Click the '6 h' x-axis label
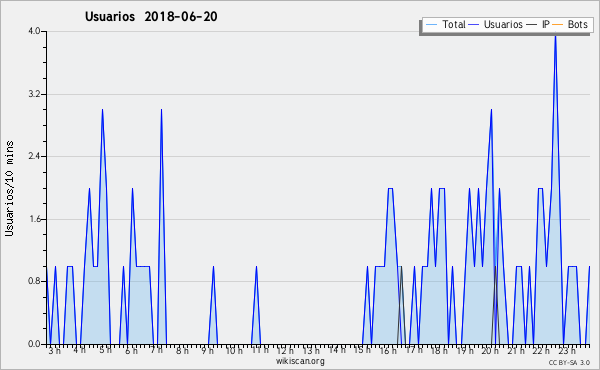 click(131, 351)
